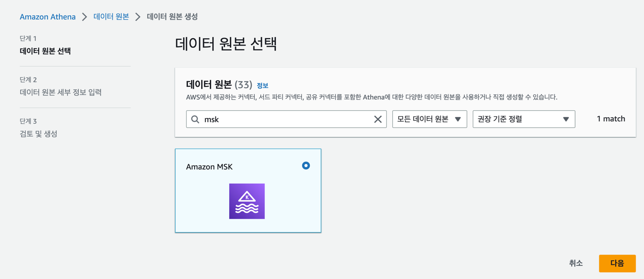Click the Amazon MSK card title

coord(209,166)
